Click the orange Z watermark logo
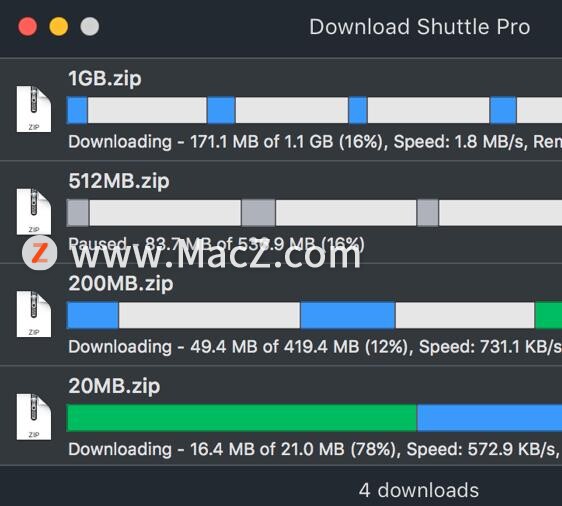 [x=39, y=253]
